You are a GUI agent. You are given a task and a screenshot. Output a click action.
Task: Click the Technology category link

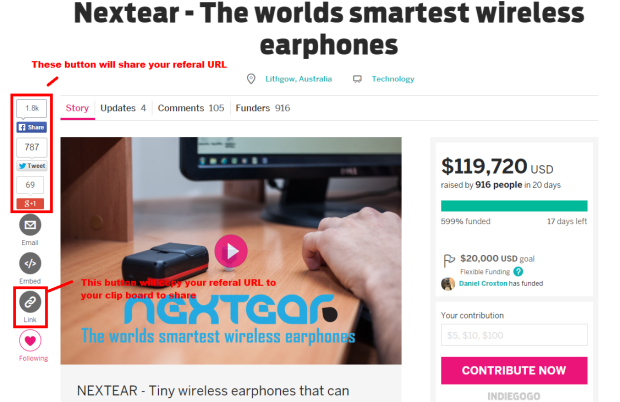393,79
